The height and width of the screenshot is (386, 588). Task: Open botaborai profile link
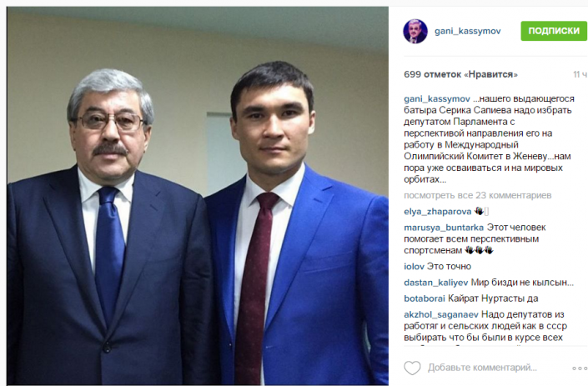pos(425,298)
